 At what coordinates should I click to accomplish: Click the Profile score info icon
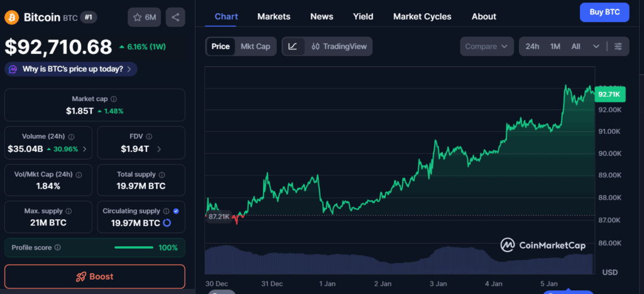pos(58,248)
